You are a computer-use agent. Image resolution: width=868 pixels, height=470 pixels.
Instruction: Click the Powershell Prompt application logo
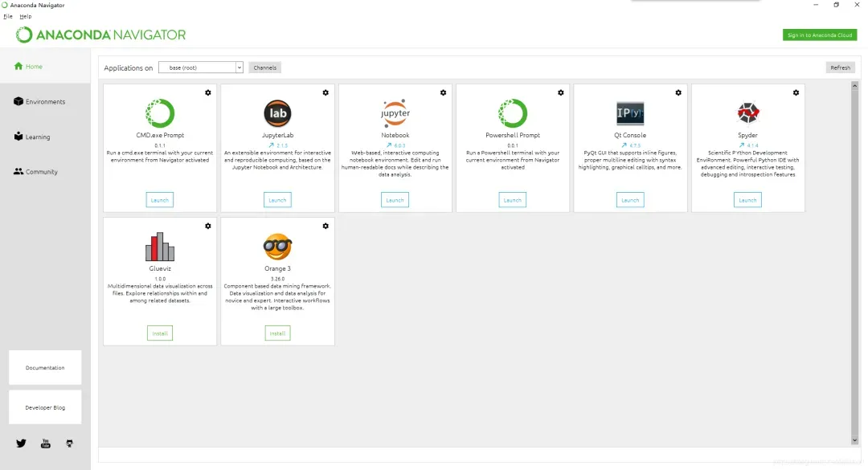(x=513, y=113)
